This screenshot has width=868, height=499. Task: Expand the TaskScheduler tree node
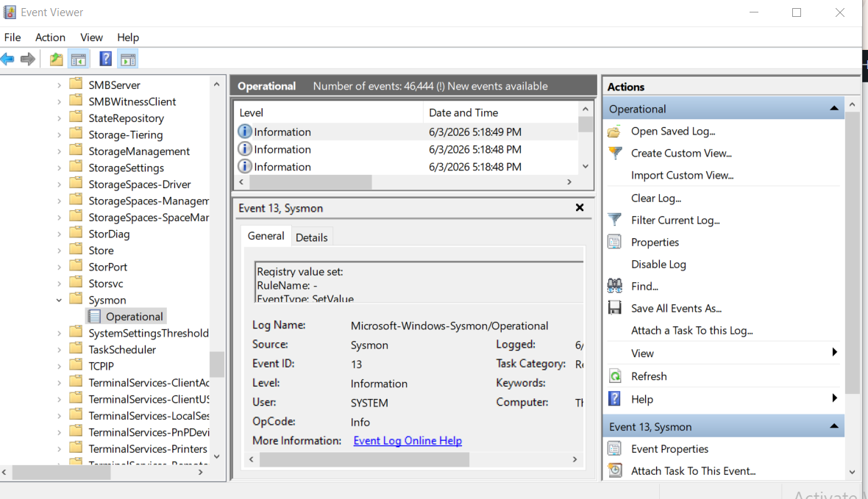point(59,350)
